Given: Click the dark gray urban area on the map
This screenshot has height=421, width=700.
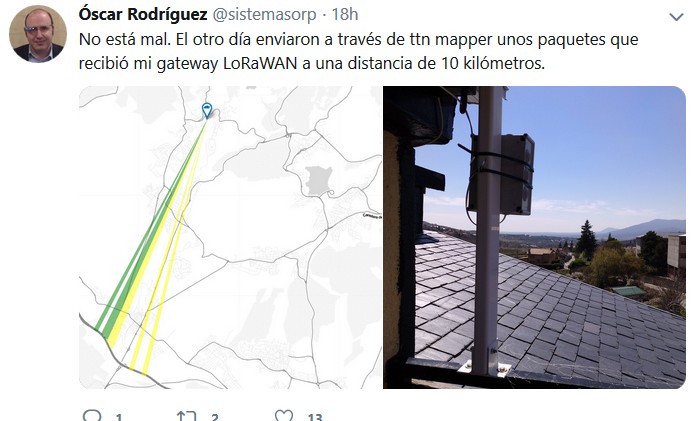Looking at the screenshot, I should point(318,180).
